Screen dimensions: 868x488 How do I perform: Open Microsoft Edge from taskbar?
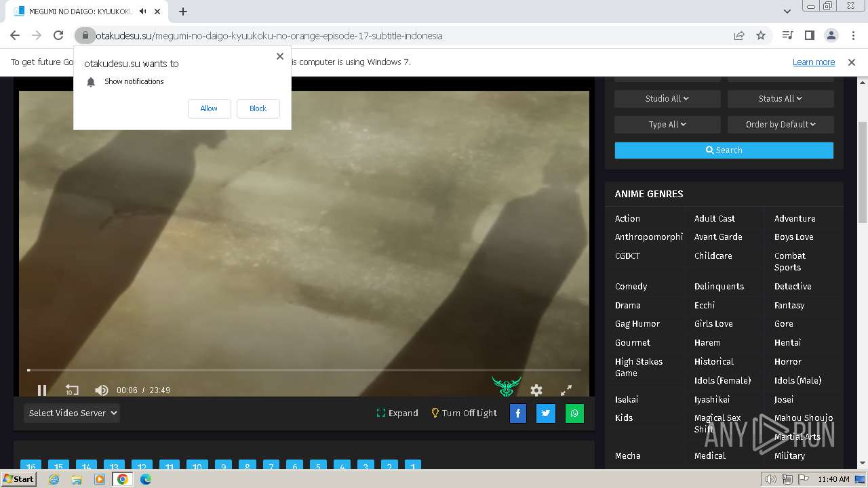tap(146, 479)
